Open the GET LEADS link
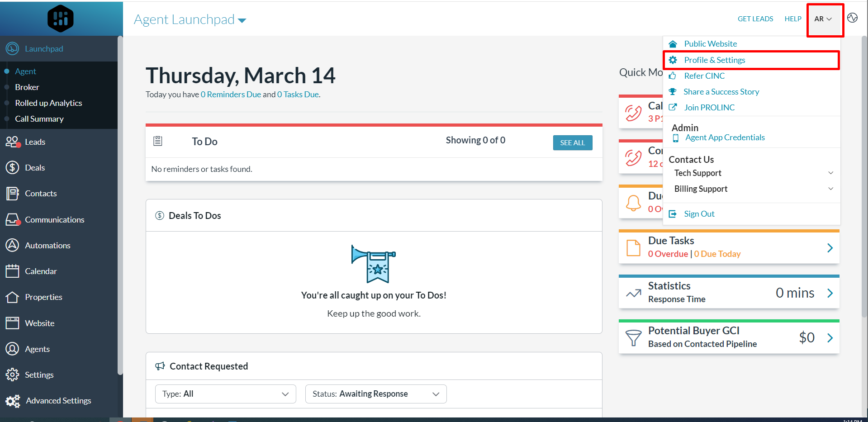This screenshot has width=868, height=422. [755, 19]
